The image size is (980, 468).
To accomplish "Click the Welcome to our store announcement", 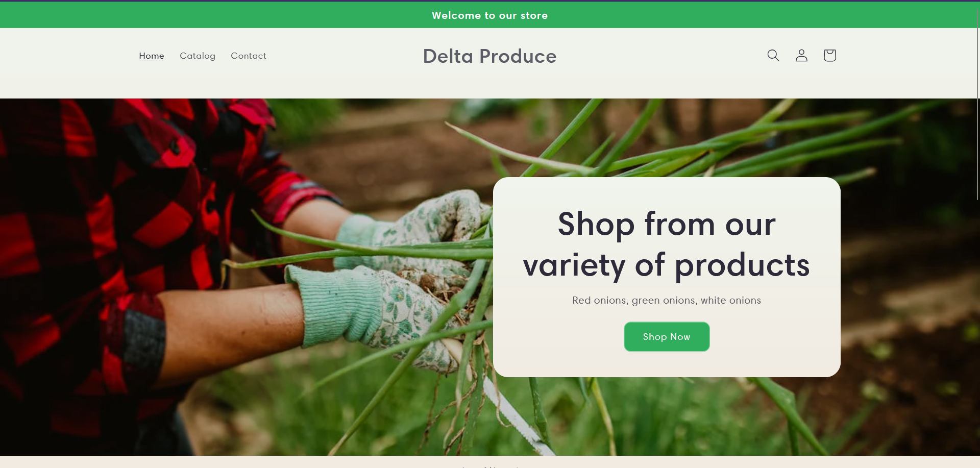I will [489, 15].
